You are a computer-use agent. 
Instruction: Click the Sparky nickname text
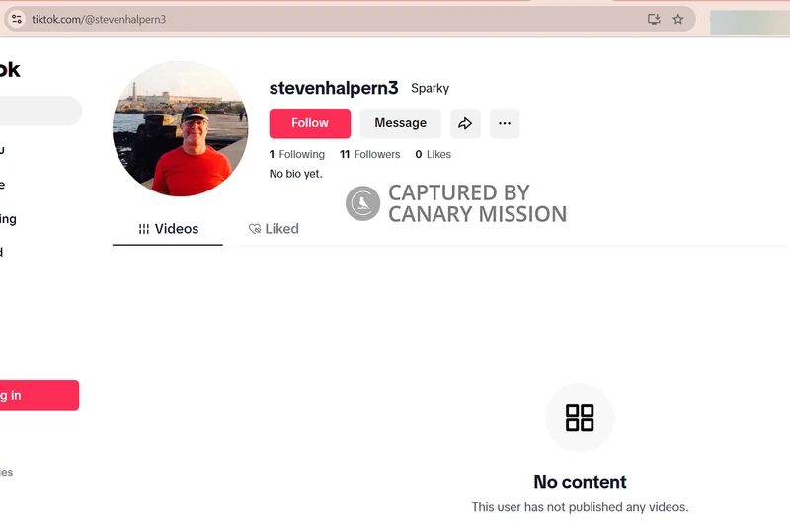[x=430, y=88]
